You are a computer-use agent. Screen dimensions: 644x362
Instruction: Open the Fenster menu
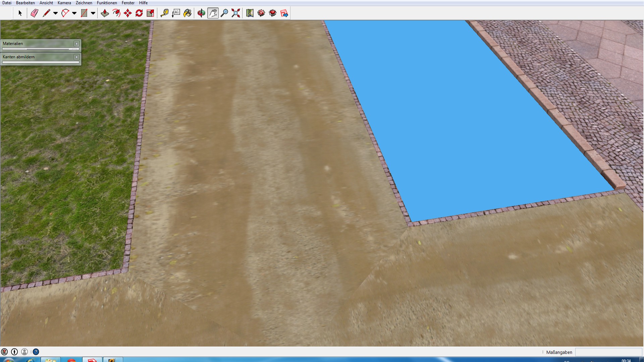[128, 3]
